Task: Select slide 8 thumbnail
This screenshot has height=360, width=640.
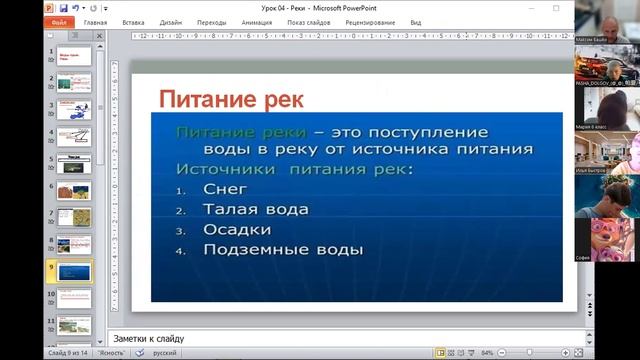Action: [x=74, y=245]
